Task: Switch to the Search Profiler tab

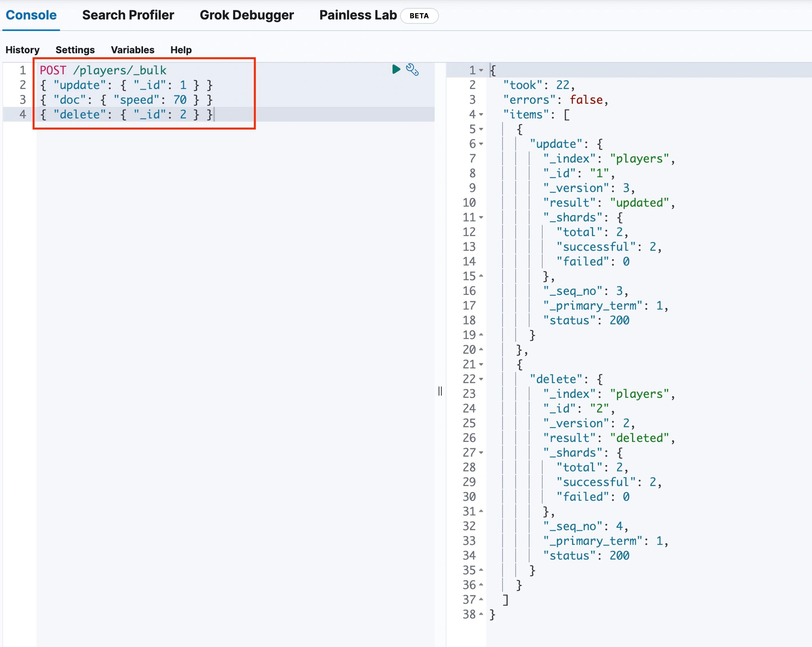Action: (x=128, y=15)
